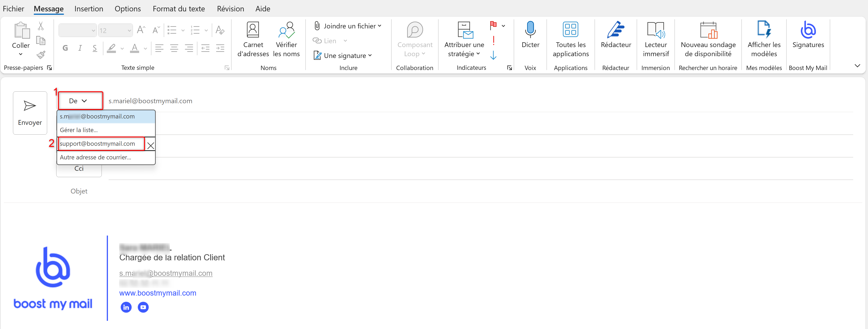Click the blurred s.m…@boostmymail.com signature link
The width and height of the screenshot is (868, 329).
click(x=166, y=273)
